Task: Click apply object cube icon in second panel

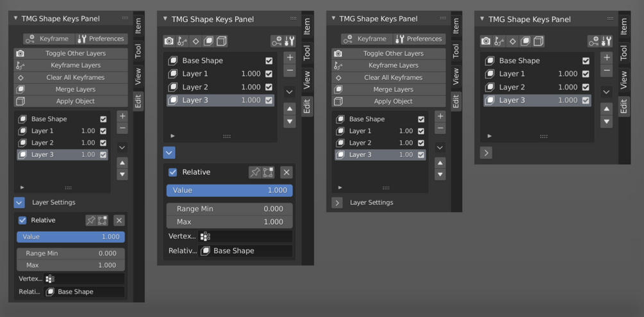Action: coord(221,41)
